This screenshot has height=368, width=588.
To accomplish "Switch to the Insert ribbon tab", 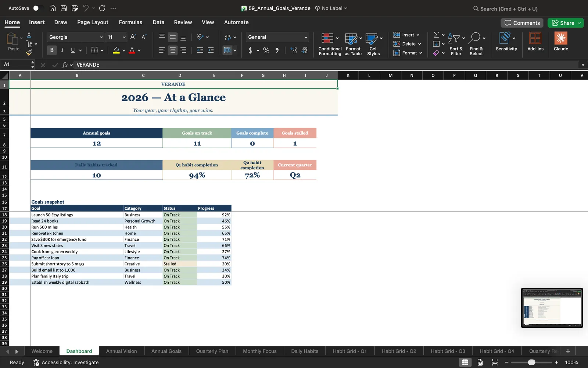I will click(37, 22).
